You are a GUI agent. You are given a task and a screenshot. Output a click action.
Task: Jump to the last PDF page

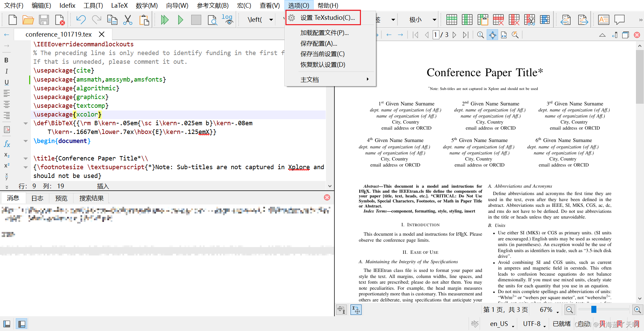point(466,35)
